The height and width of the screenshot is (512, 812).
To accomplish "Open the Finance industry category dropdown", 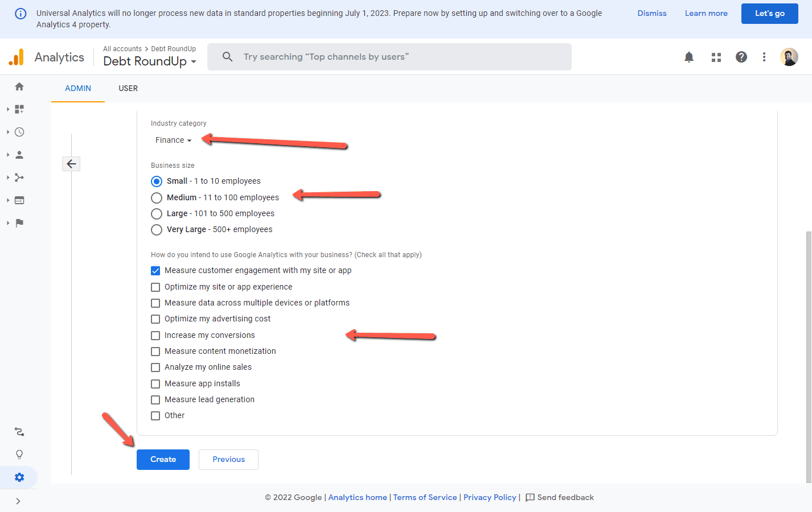I will click(x=173, y=140).
